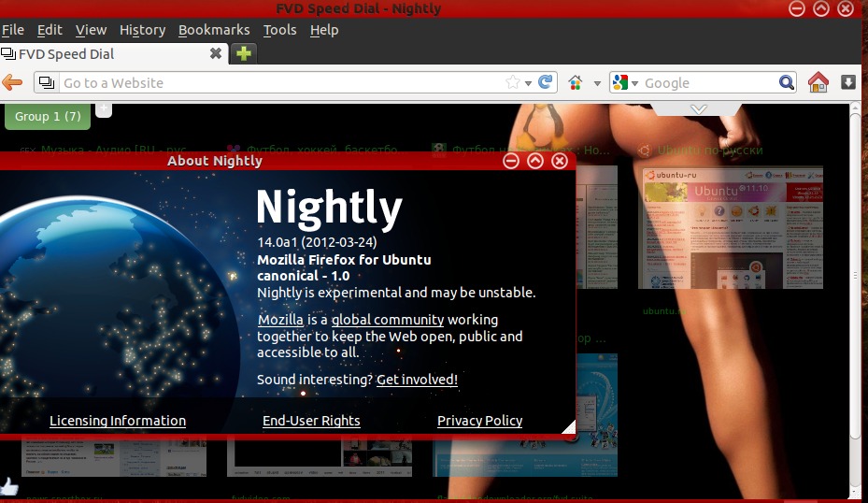Open the news.sportbox.ru dial thumbnail
Screen dimensions: 868x503
click(x=113, y=458)
